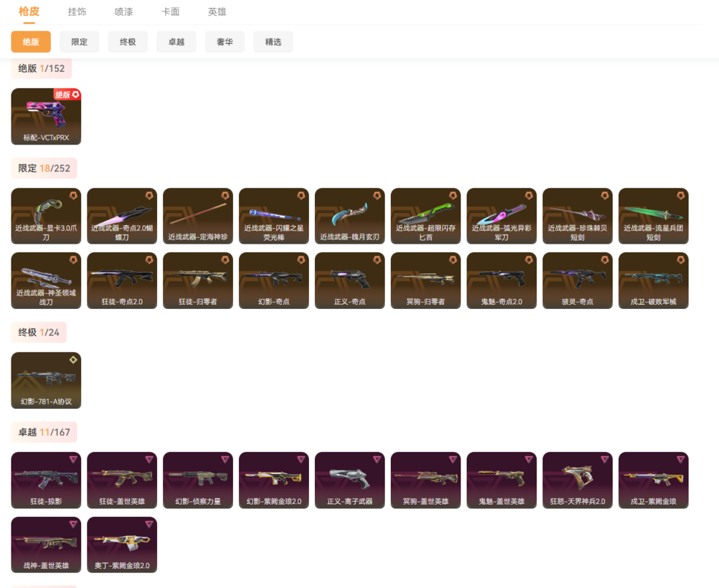Open the 奥丁-紫阙金琅2.0 skin card
The width and height of the screenshot is (719, 588).
point(122,545)
